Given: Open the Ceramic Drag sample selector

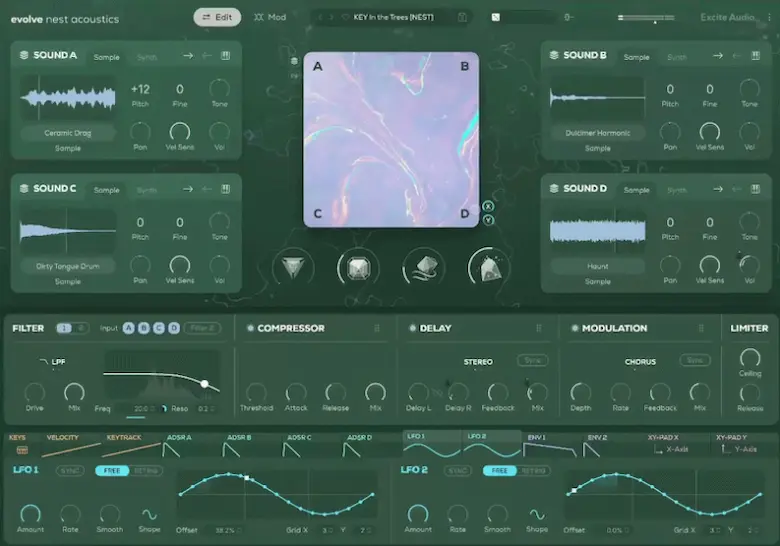Looking at the screenshot, I should pos(68,133).
